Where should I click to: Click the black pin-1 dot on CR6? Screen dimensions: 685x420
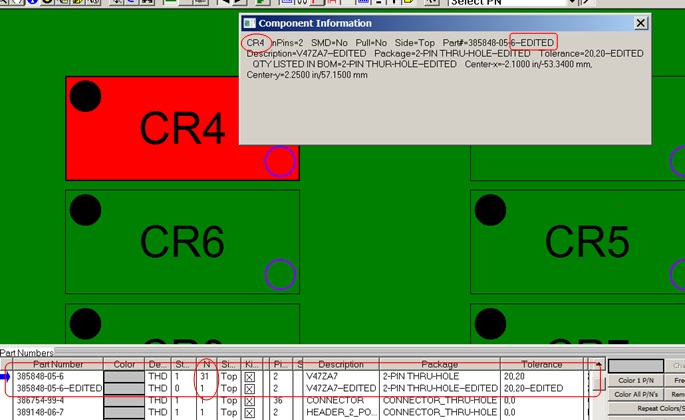pos(85,210)
